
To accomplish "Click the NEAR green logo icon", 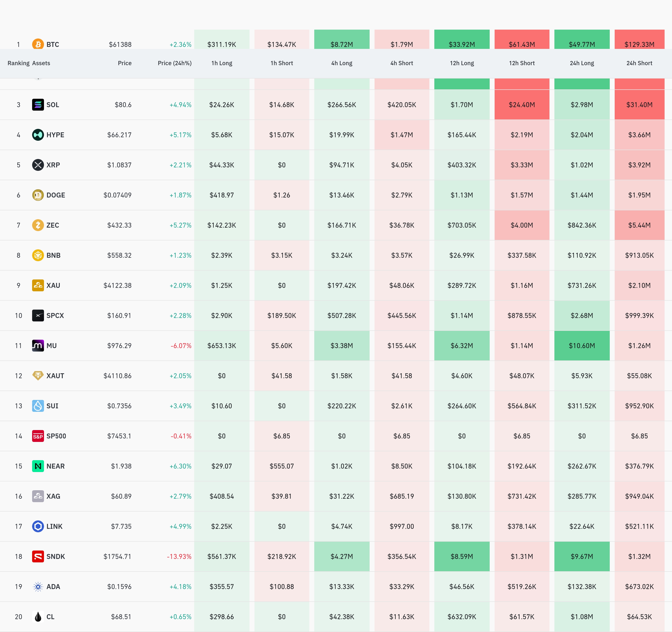I will 38,466.
